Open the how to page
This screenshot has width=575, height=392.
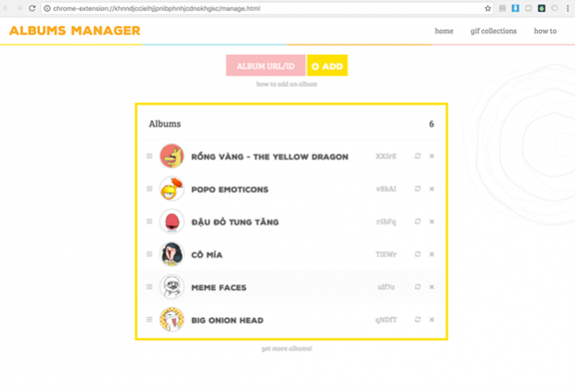pos(544,32)
